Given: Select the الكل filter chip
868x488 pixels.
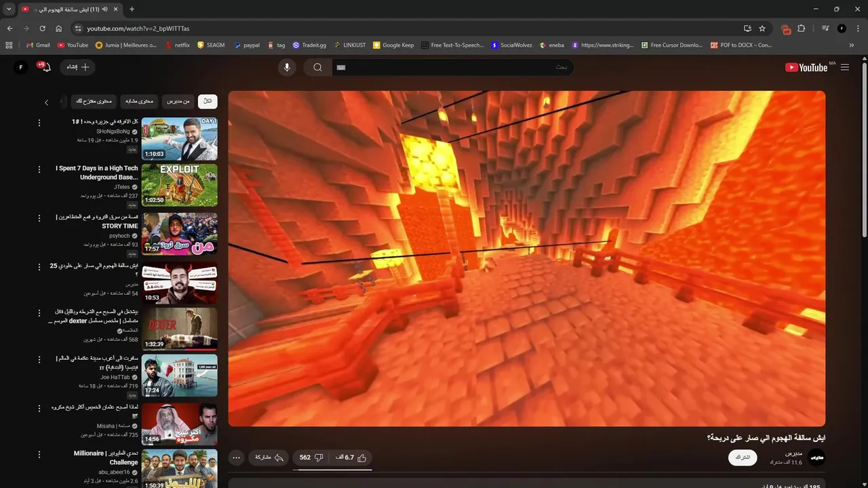Looking at the screenshot, I should click(208, 101).
